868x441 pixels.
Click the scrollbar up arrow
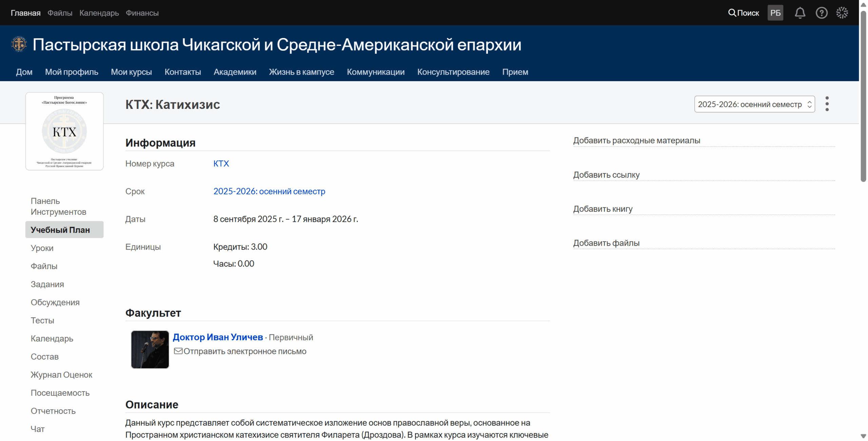point(863,5)
